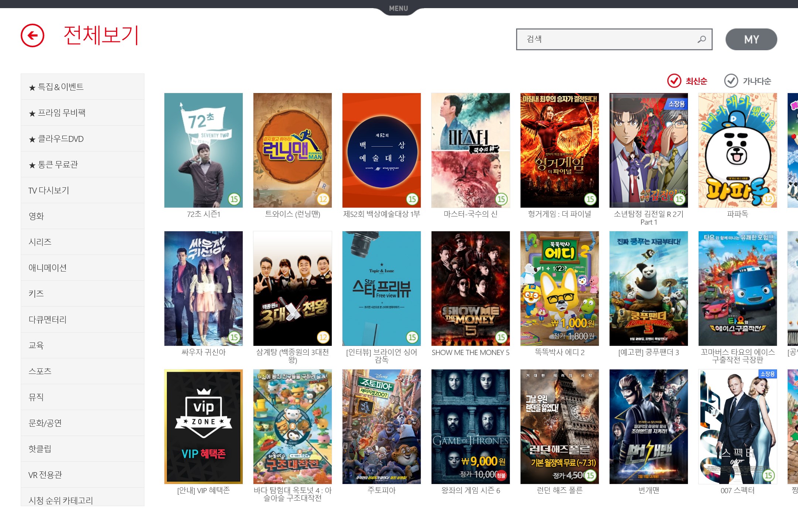This screenshot has height=532, width=798.
Task: Open the 007 스펙터 poster
Action: click(737, 427)
